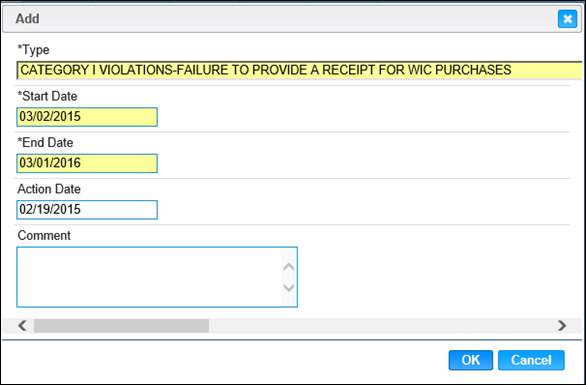The width and height of the screenshot is (586, 385).
Task: Select the End Date field showing 03/01/2016
Action: click(x=87, y=163)
